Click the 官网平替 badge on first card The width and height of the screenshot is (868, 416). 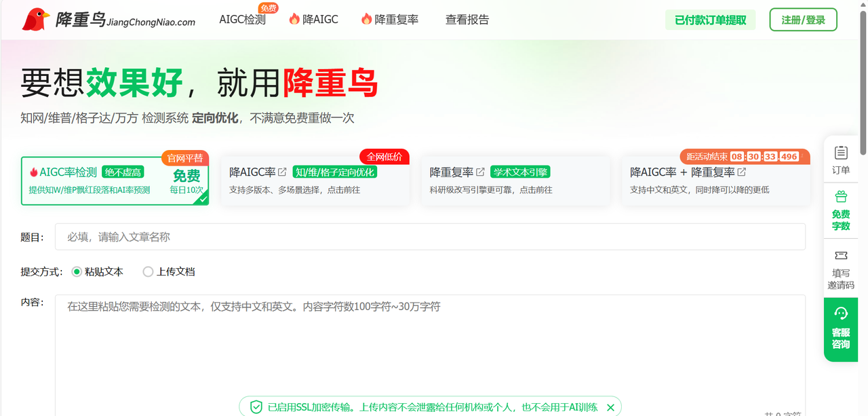pyautogui.click(x=185, y=157)
